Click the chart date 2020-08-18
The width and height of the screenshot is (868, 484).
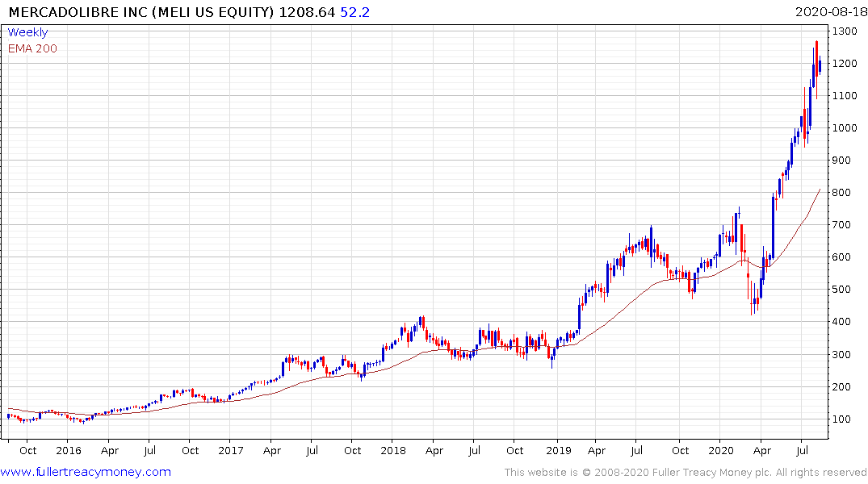[x=830, y=12]
